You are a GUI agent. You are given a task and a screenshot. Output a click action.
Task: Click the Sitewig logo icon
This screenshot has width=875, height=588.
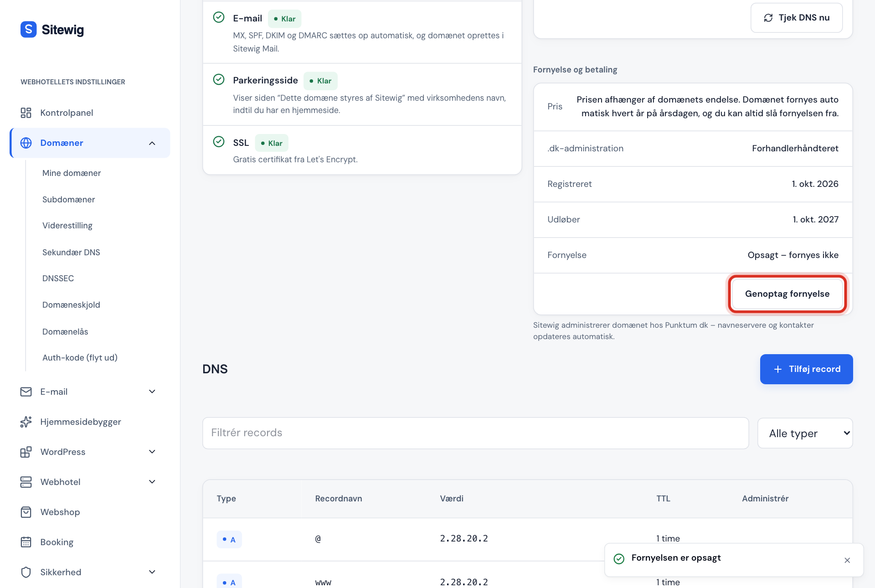[x=28, y=30]
